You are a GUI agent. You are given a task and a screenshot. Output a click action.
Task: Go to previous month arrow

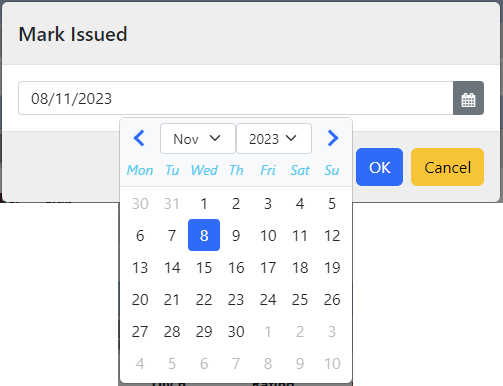pyautogui.click(x=139, y=138)
